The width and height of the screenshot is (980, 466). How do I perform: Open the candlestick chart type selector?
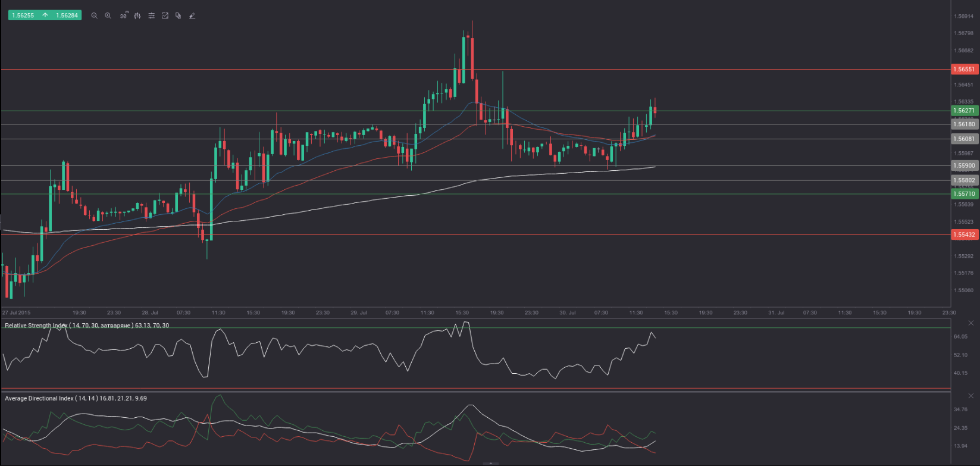(x=137, y=15)
